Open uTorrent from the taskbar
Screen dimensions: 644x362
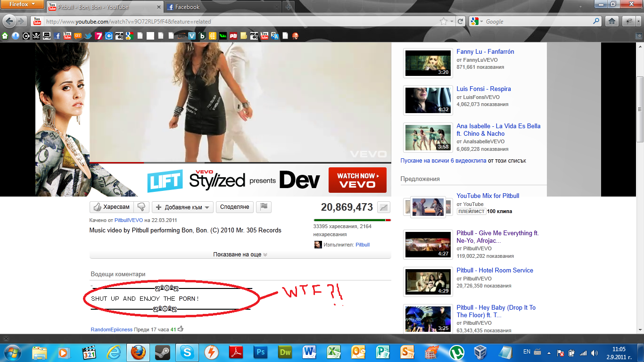(x=457, y=352)
